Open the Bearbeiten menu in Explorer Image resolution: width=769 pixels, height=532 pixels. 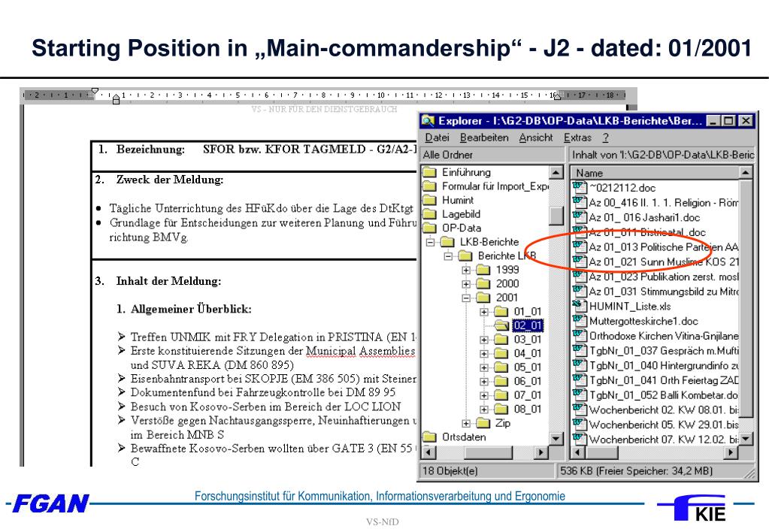(x=484, y=138)
